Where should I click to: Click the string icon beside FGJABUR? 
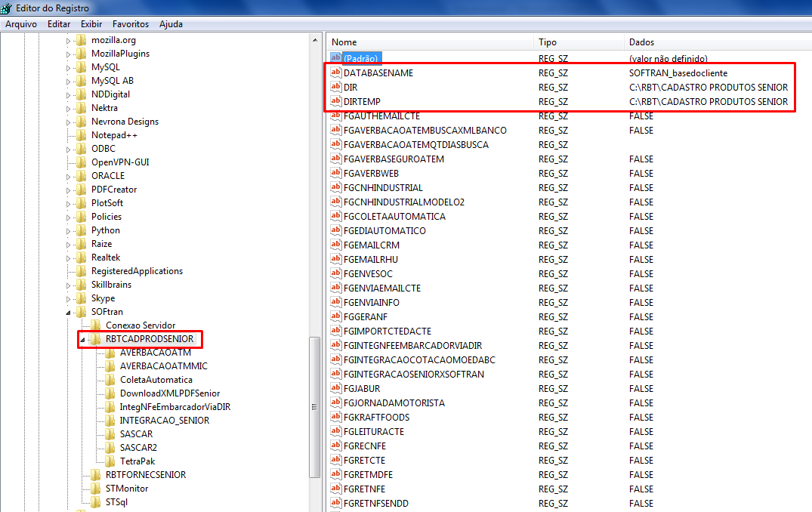coord(336,388)
